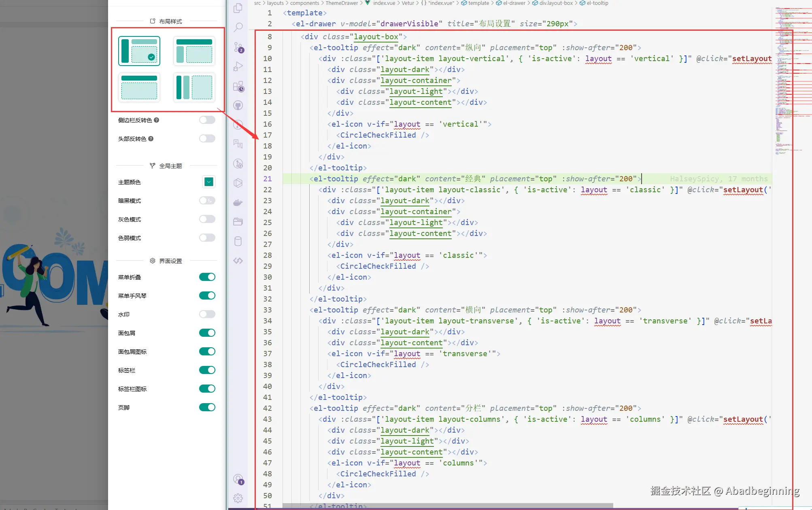The height and width of the screenshot is (510, 812).
Task: Open Source Control with 2 changes
Action: tap(238, 47)
